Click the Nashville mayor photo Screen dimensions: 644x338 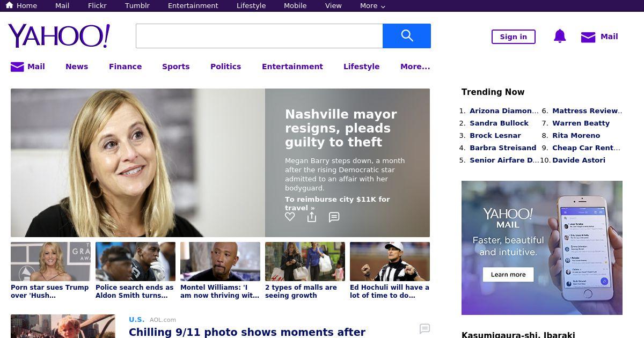(x=138, y=163)
